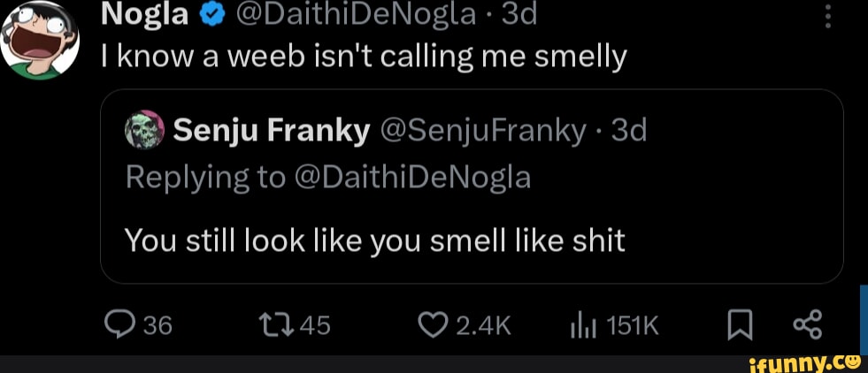The height and width of the screenshot is (373, 868).
Task: Click the share icon
Action: [806, 325]
